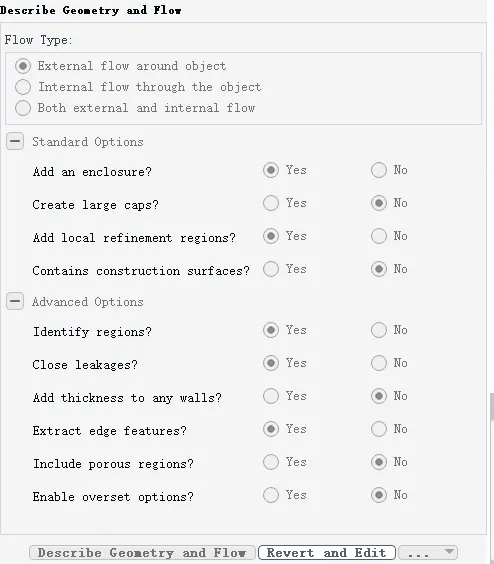
Task: Collapse the Advanced Options section
Action: [x=15, y=301]
